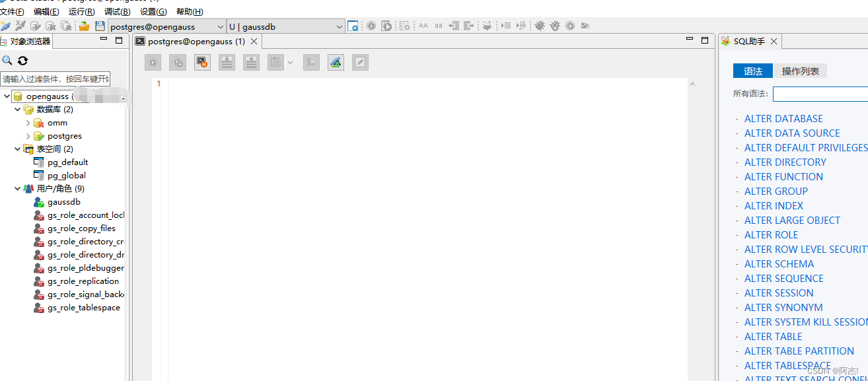Open the 编辑(E) menu

point(46,12)
